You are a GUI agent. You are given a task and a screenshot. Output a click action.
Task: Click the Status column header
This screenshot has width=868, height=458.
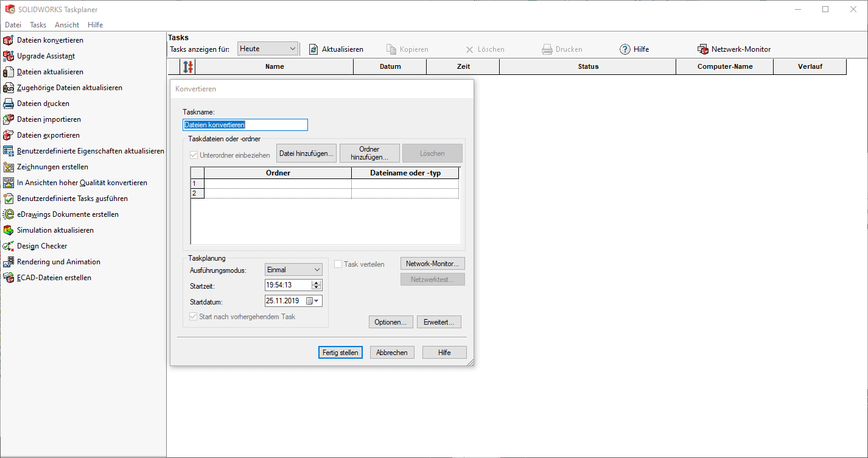point(588,67)
